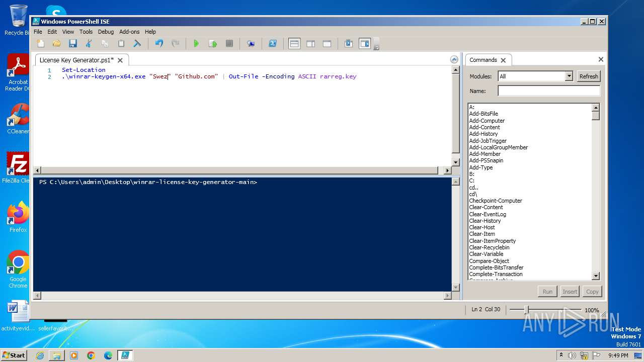The width and height of the screenshot is (644, 362).
Task: Open Firefox desktop shortcut
Action: click(x=18, y=218)
